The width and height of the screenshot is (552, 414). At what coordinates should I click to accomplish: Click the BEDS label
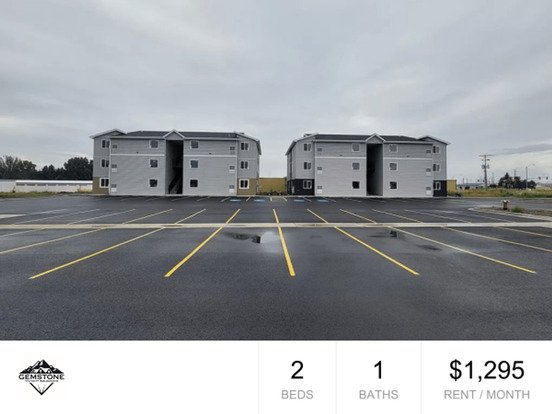(297, 395)
